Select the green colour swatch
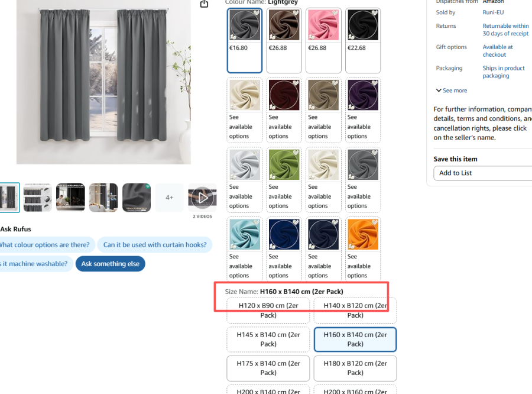Image resolution: width=532 pixels, height=394 pixels. coord(284,180)
